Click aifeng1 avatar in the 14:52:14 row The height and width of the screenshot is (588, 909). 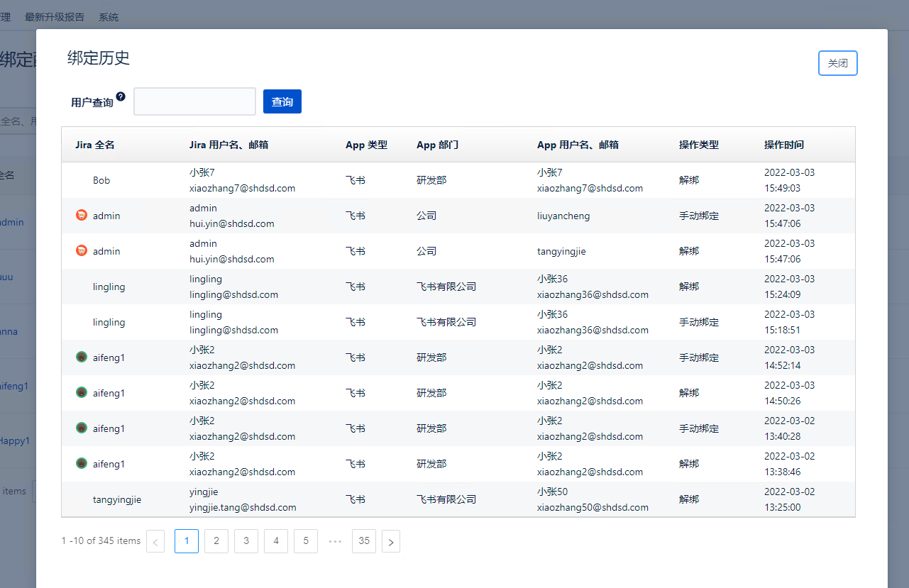coord(82,357)
